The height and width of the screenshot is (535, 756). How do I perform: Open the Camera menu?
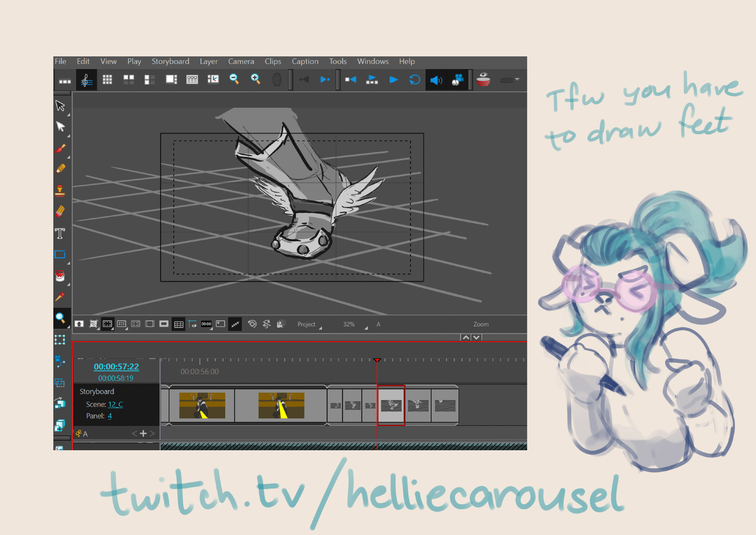pos(241,61)
